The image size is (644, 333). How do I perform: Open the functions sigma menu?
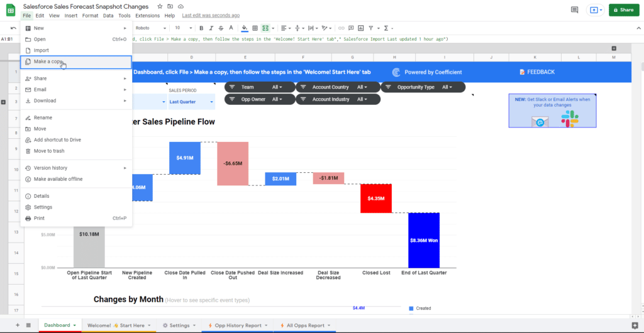click(x=387, y=28)
